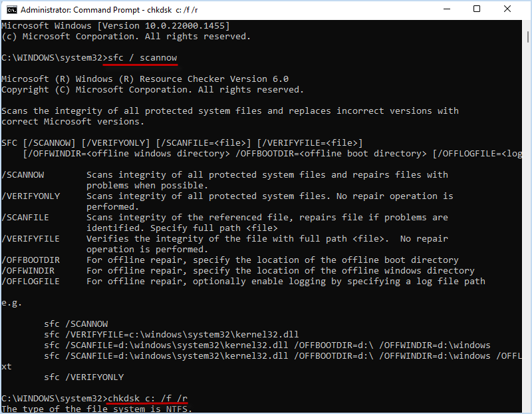This screenshot has height=414, width=532.
Task: Click 'operation is performed.' description line
Action: click(x=147, y=250)
